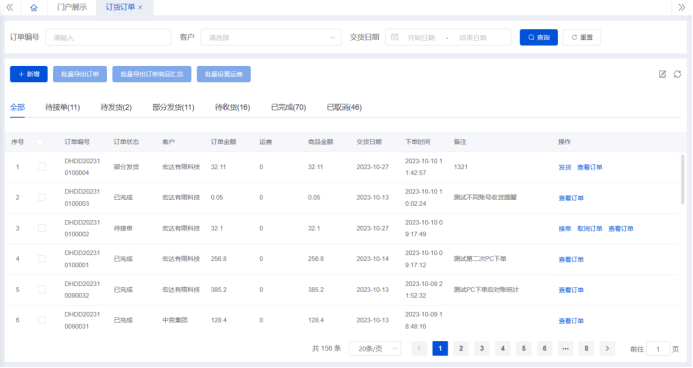
Task: Click the 新增 add button
Action: pos(29,74)
